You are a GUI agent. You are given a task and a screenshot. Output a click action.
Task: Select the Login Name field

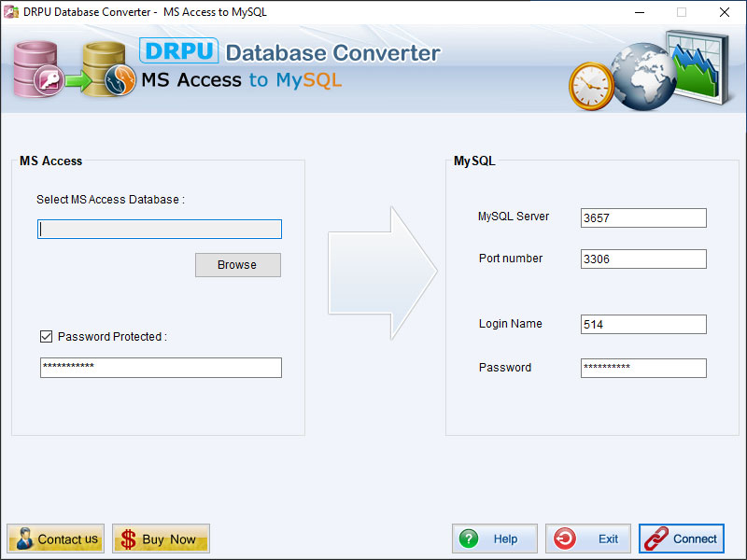[x=642, y=324]
